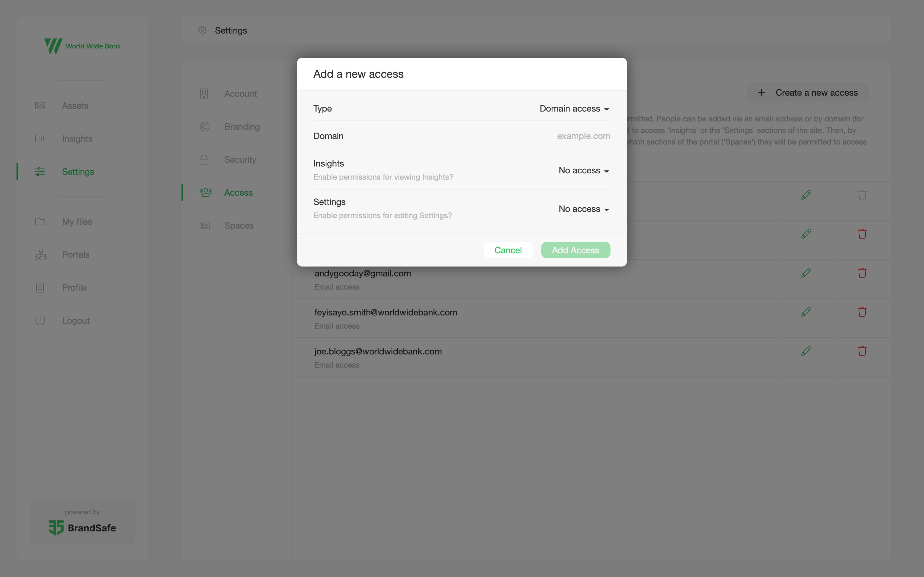This screenshot has width=924, height=577.
Task: Select the Access submenu item
Action: coord(238,192)
